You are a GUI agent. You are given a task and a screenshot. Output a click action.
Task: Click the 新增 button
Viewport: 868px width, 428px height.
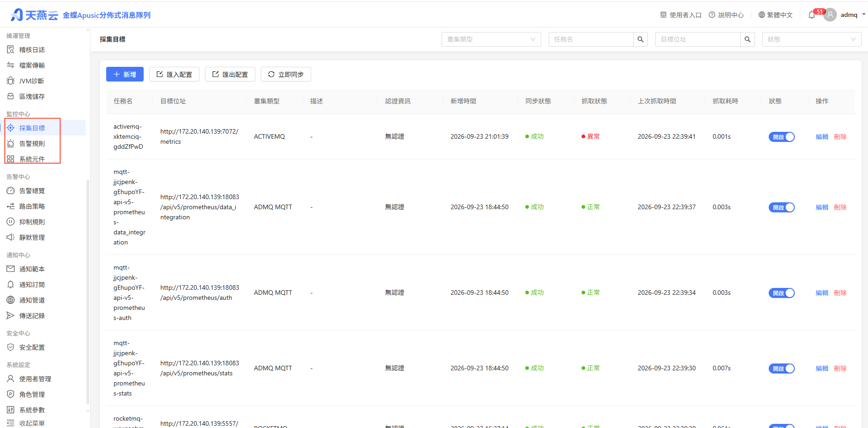click(x=125, y=74)
